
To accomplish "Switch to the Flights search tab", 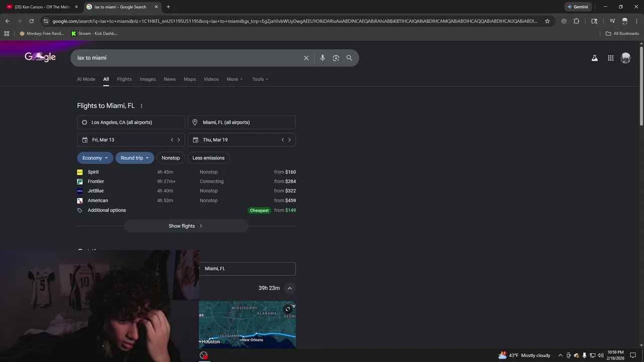I will point(124,79).
